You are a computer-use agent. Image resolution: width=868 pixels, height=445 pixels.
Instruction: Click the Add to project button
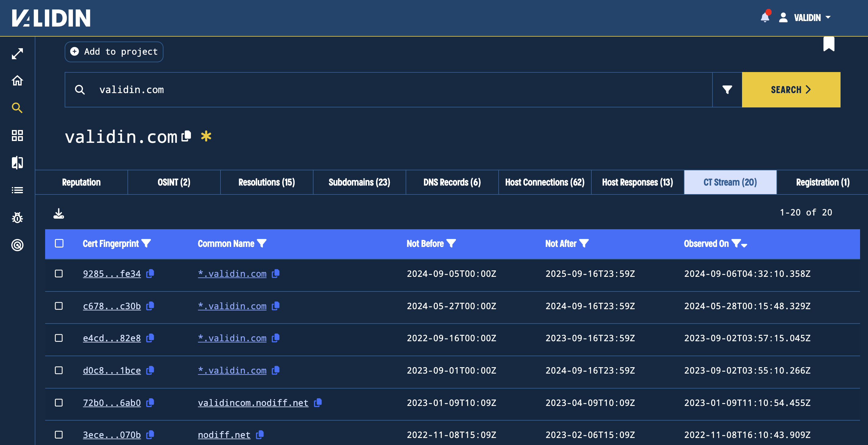[x=114, y=52]
